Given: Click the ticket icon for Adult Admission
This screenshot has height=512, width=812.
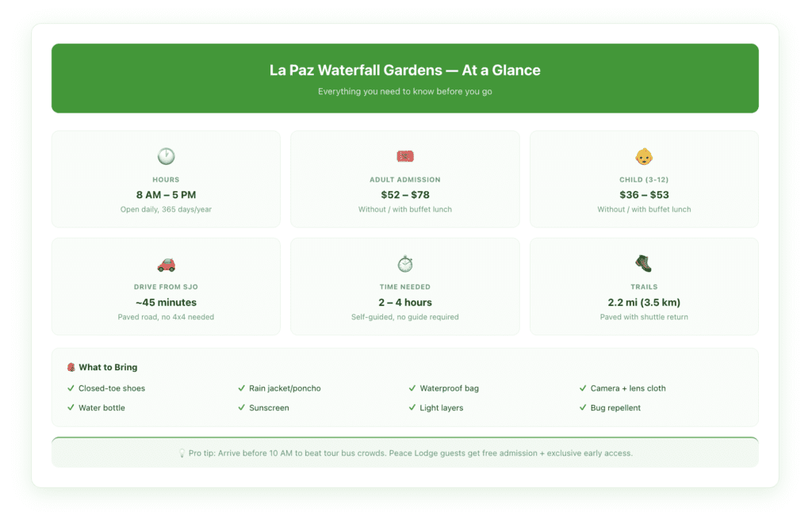Looking at the screenshot, I should pos(404,155).
